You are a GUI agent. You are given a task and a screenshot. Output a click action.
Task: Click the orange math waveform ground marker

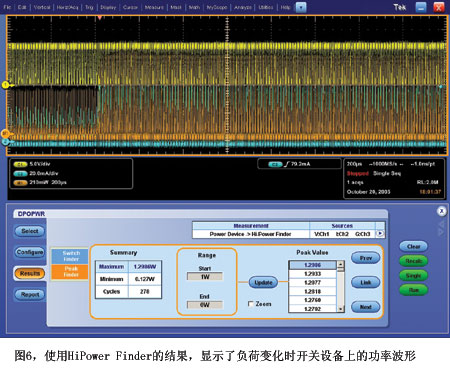[x=5, y=134]
